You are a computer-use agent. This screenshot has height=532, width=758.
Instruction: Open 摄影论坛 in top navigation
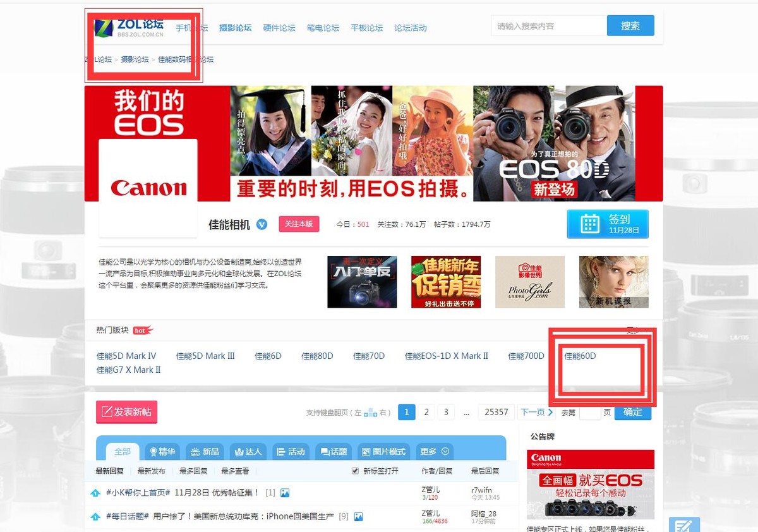click(x=235, y=28)
